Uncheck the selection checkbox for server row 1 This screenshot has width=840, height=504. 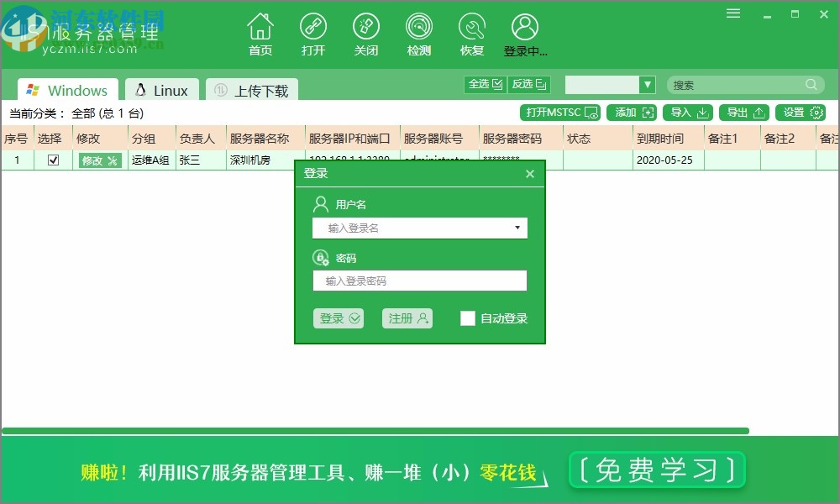[x=52, y=159]
